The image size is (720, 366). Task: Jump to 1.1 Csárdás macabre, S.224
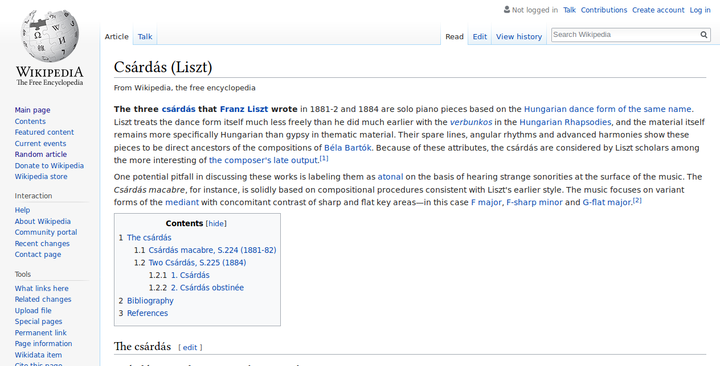pyautogui.click(x=205, y=250)
